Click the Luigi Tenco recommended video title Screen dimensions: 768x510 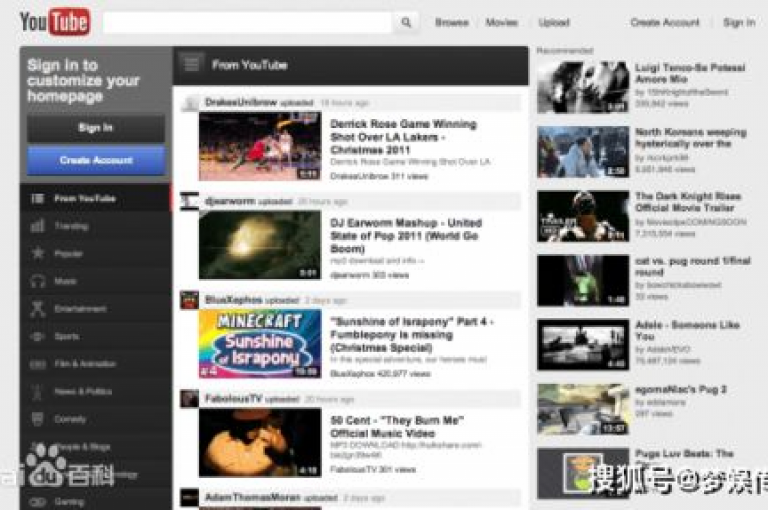690,73
